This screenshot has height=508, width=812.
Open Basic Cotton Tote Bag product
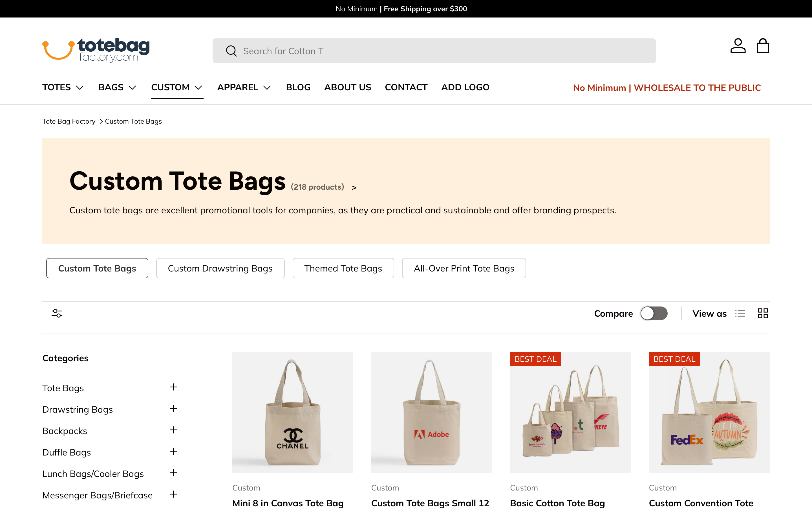(557, 503)
